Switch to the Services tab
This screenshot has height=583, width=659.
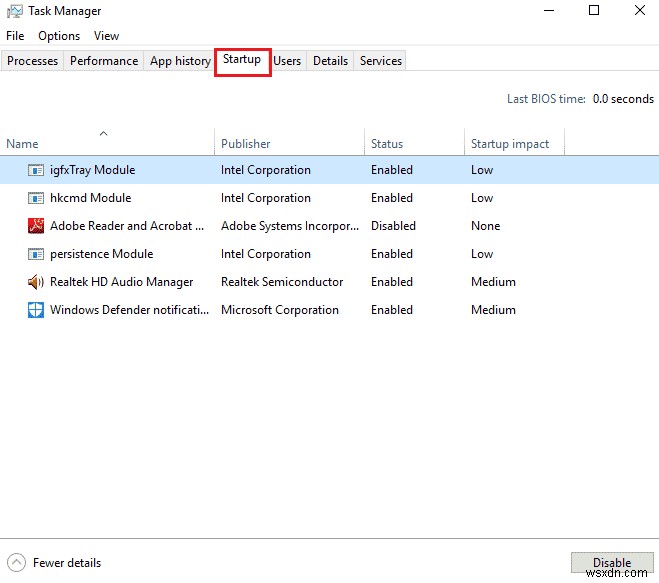pos(381,61)
